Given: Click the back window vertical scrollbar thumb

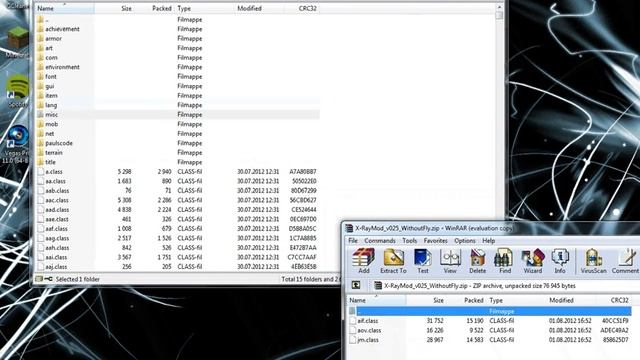Looking at the screenshot, I should [x=499, y=16].
